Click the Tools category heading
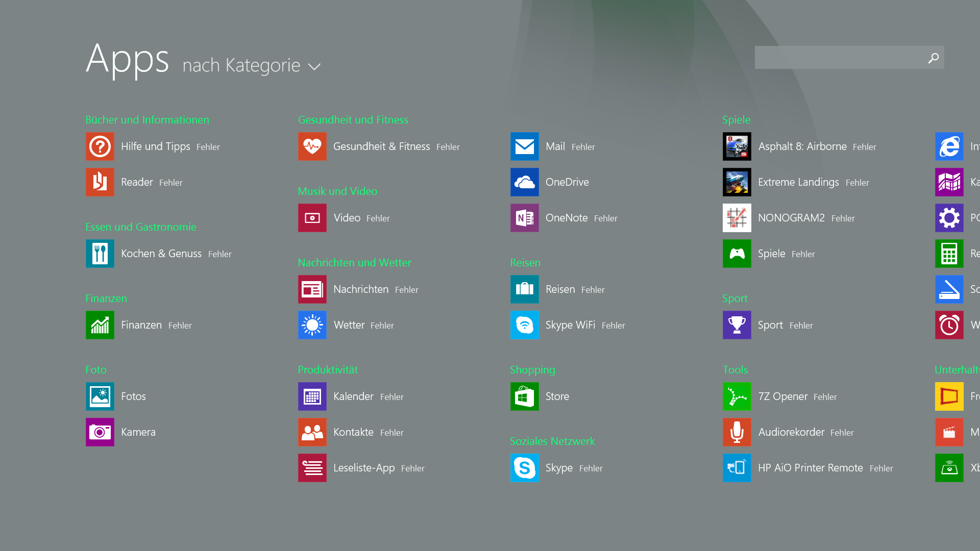The image size is (980, 551). (x=735, y=370)
